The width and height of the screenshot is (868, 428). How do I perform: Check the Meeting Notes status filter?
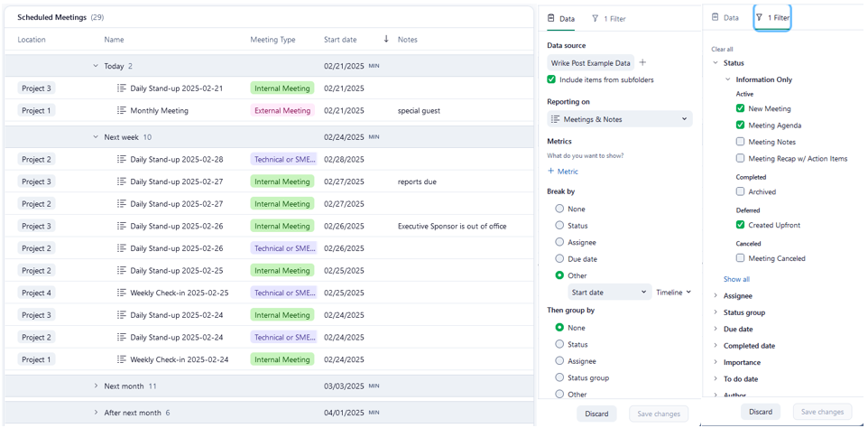740,142
